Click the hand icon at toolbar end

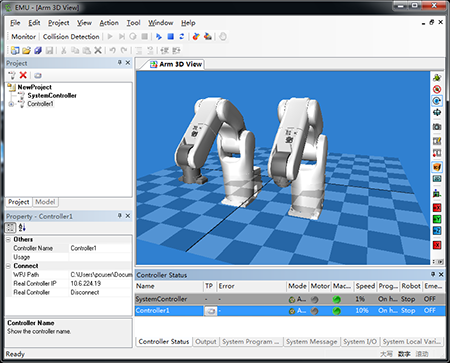coord(223,36)
